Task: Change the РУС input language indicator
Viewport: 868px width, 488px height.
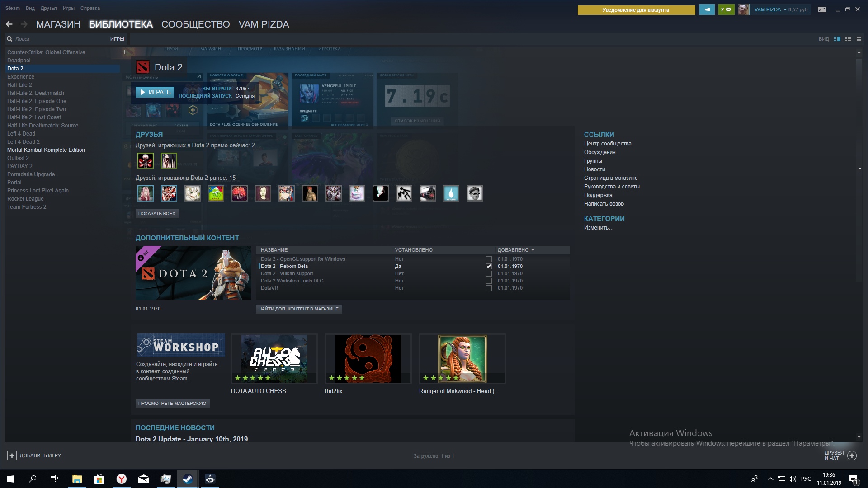Action: (806, 479)
